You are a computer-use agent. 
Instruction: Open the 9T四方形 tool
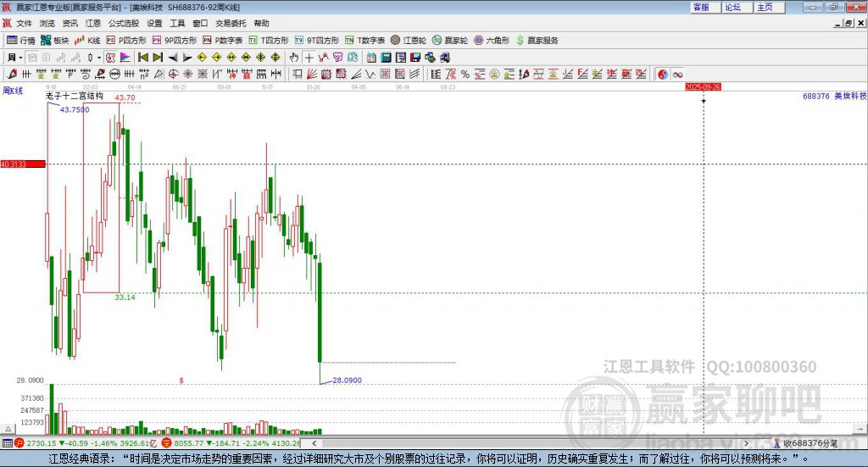click(x=317, y=41)
